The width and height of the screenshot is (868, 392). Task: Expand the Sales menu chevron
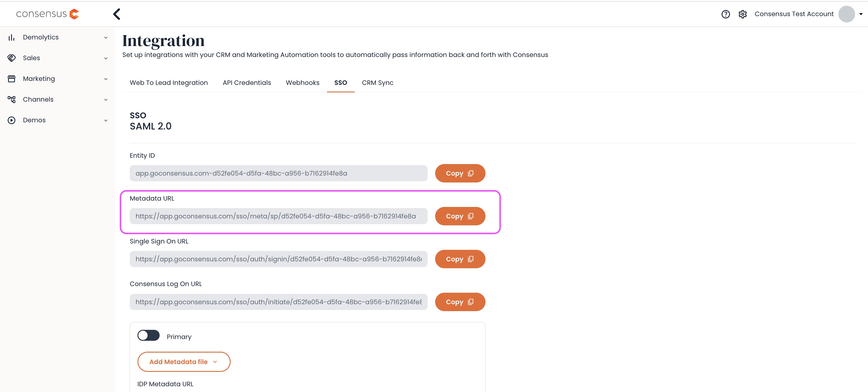coord(106,58)
